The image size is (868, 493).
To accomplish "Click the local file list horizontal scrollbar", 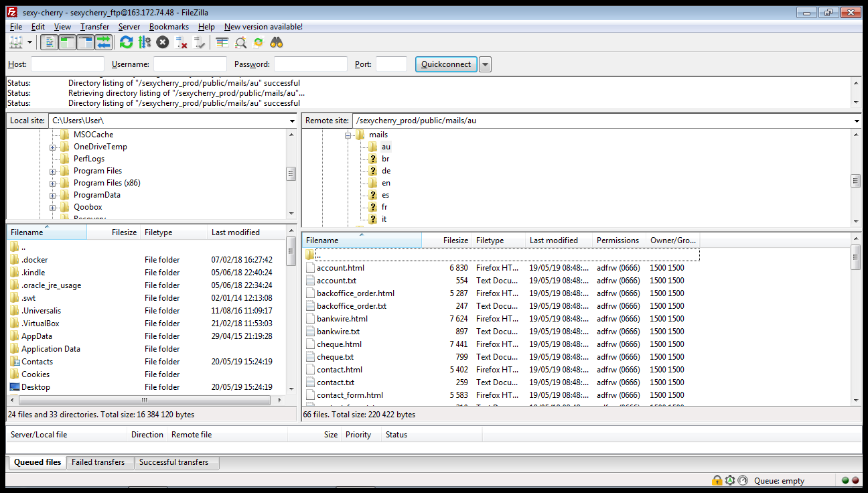I will coord(144,400).
